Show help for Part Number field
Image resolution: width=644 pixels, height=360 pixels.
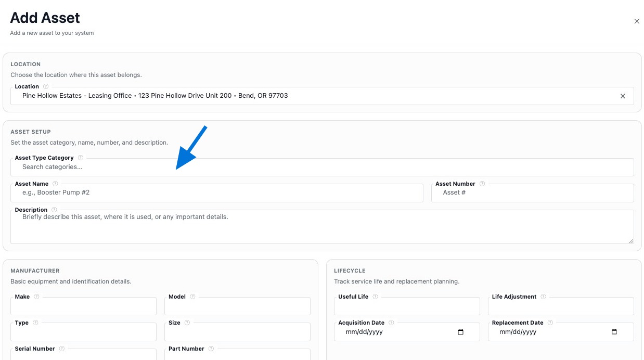pos(211,349)
